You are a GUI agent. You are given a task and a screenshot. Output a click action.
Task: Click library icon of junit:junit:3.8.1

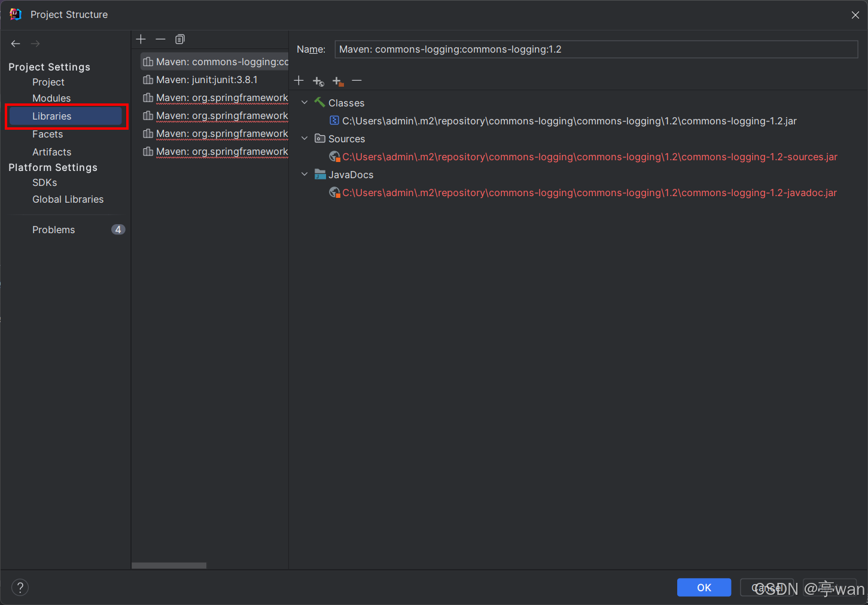(148, 80)
